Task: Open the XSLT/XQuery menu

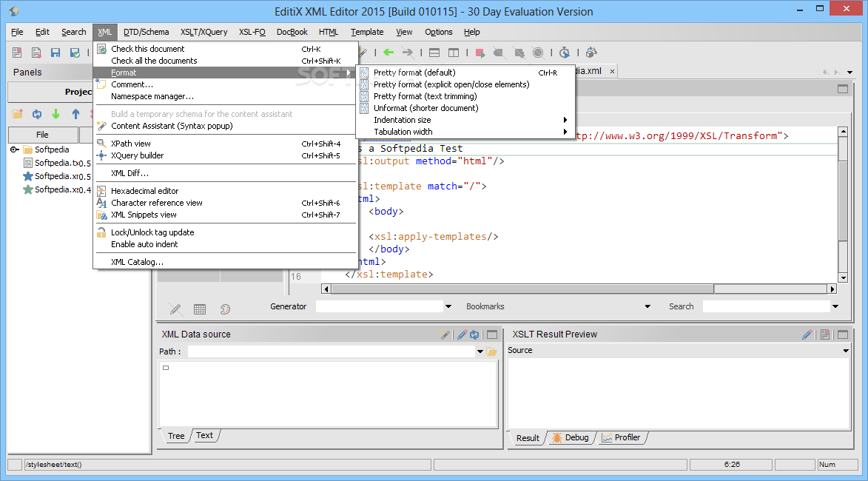Action: (203, 32)
